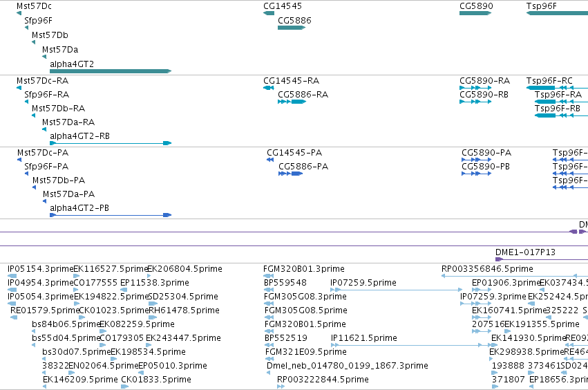Select EST 371807 label

pos(508,380)
